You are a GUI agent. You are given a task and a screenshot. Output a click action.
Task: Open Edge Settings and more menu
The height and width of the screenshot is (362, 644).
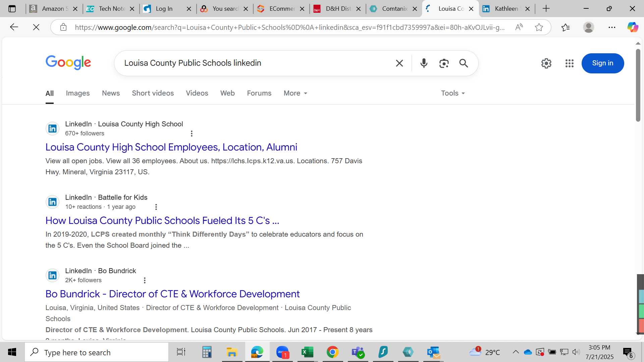(x=612, y=27)
